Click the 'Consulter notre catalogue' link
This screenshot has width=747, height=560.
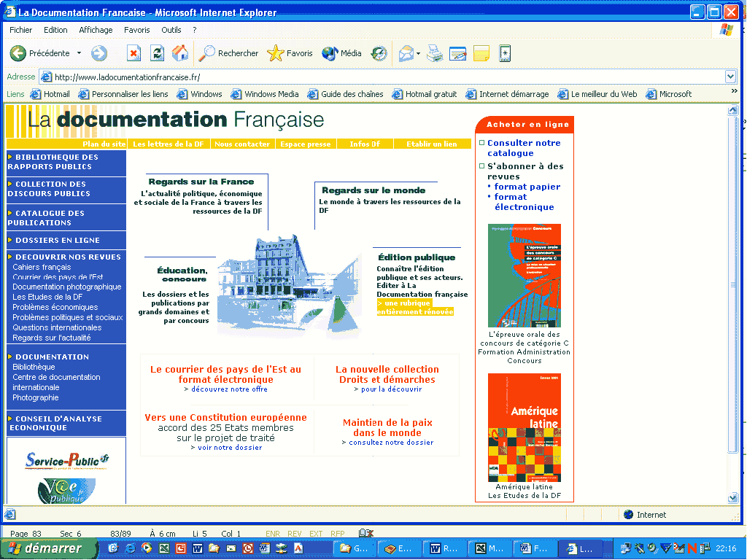(523, 148)
